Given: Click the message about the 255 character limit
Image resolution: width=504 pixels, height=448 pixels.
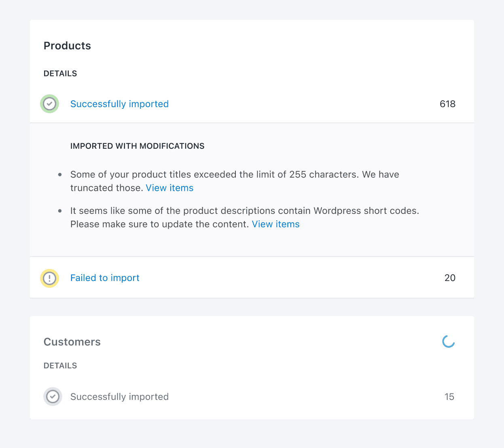Looking at the screenshot, I should 235,175.
